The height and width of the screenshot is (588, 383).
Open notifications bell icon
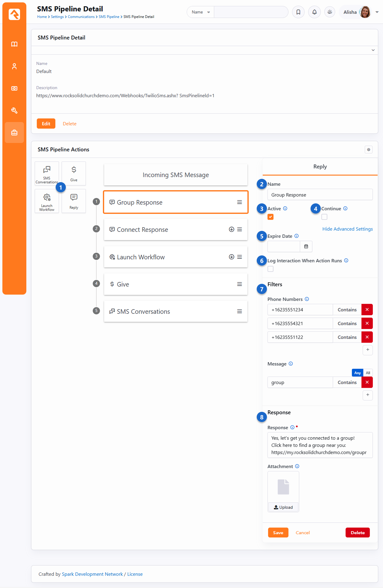314,12
